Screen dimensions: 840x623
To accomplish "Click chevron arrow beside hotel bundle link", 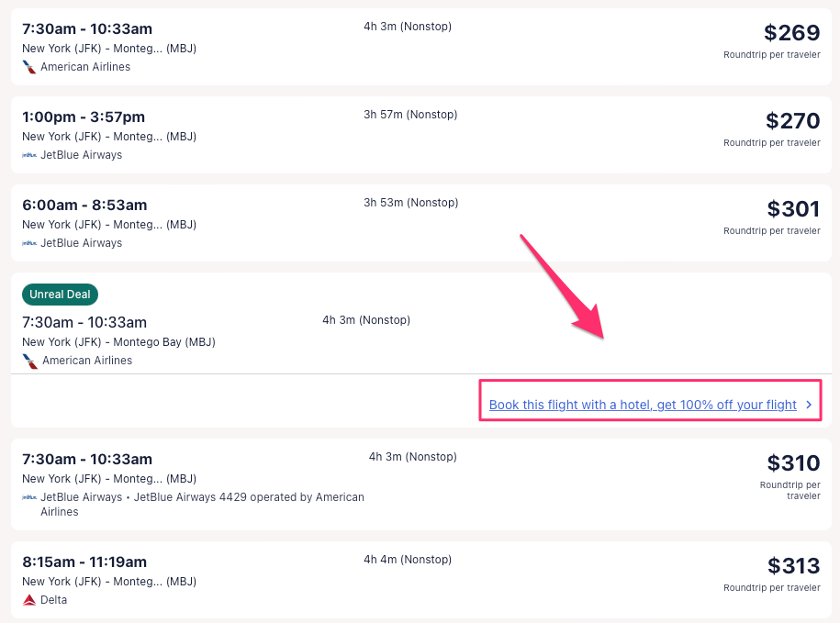I will (x=808, y=405).
